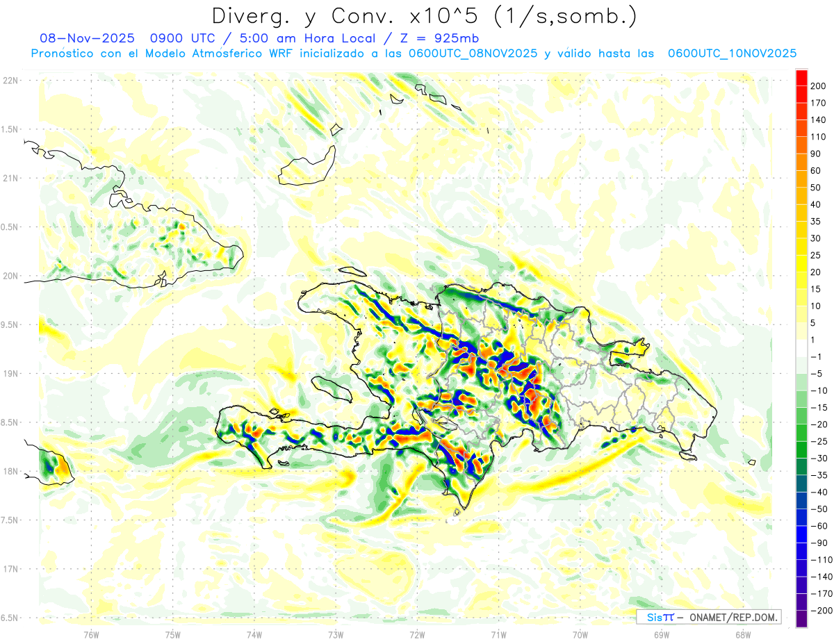Click the colorbar label '200' at the top
Image resolution: width=834 pixels, height=644 pixels.
[x=819, y=85]
